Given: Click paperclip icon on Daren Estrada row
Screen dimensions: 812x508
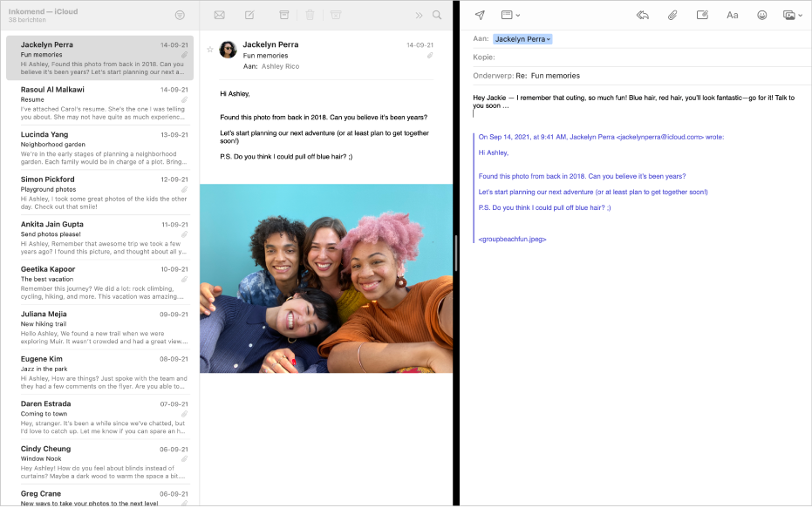Looking at the screenshot, I should coord(184,414).
